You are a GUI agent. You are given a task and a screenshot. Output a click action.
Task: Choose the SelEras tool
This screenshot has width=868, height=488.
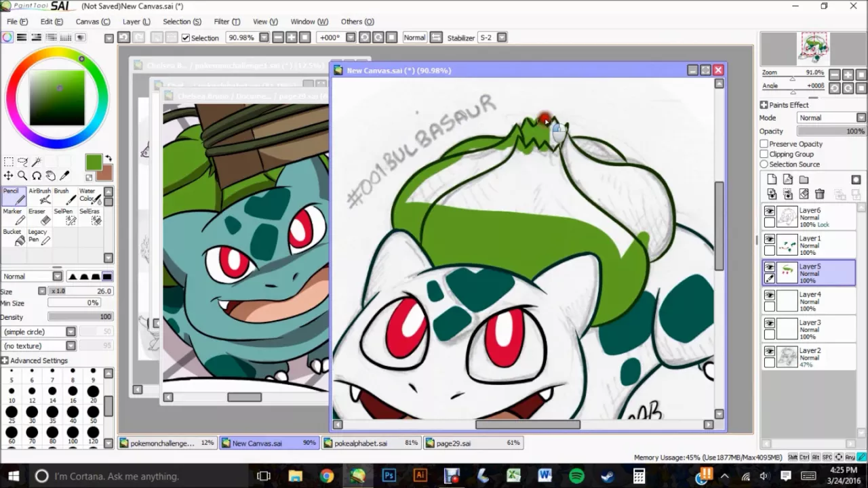(90, 216)
